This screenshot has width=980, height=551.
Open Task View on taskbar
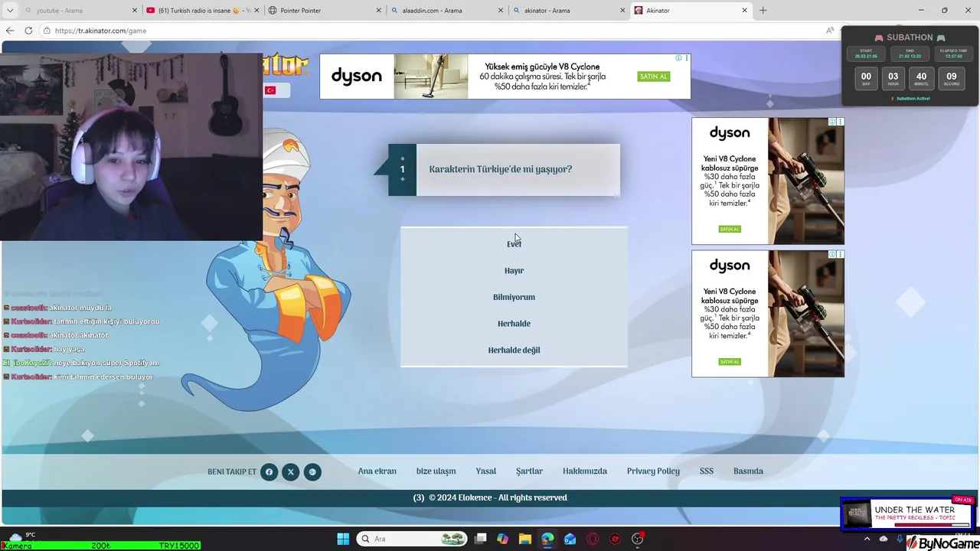pyautogui.click(x=480, y=539)
